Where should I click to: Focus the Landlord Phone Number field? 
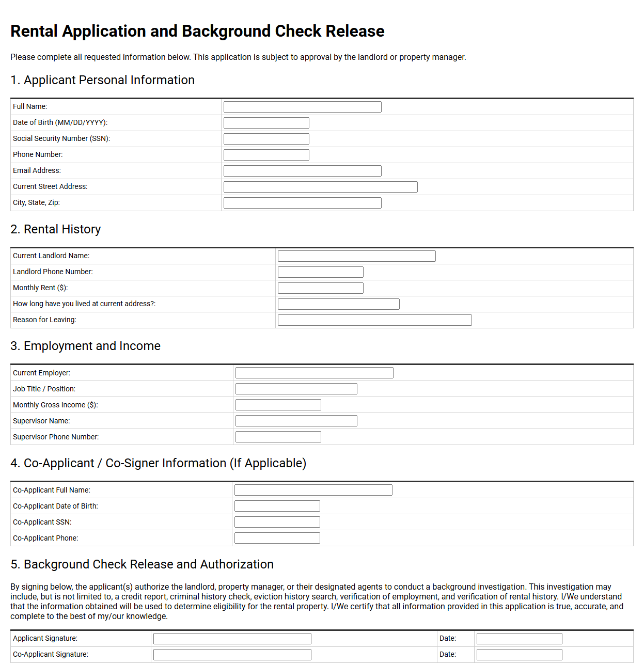tap(321, 272)
